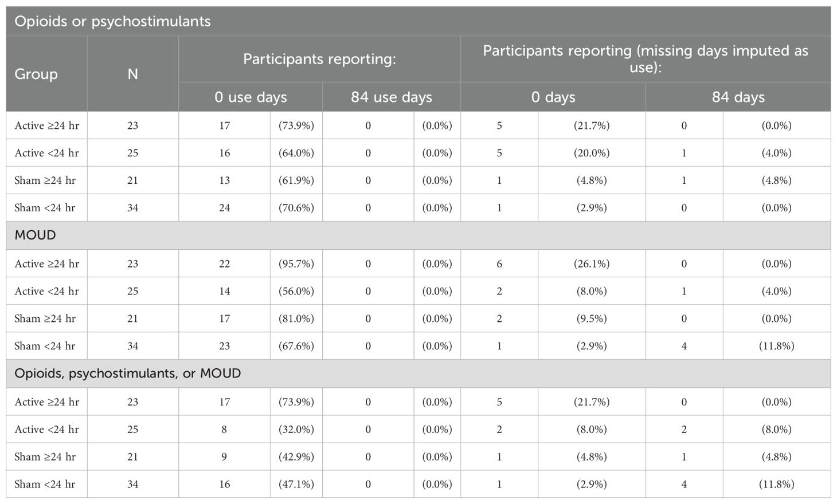Select the (70.6%) cell

click(296, 208)
